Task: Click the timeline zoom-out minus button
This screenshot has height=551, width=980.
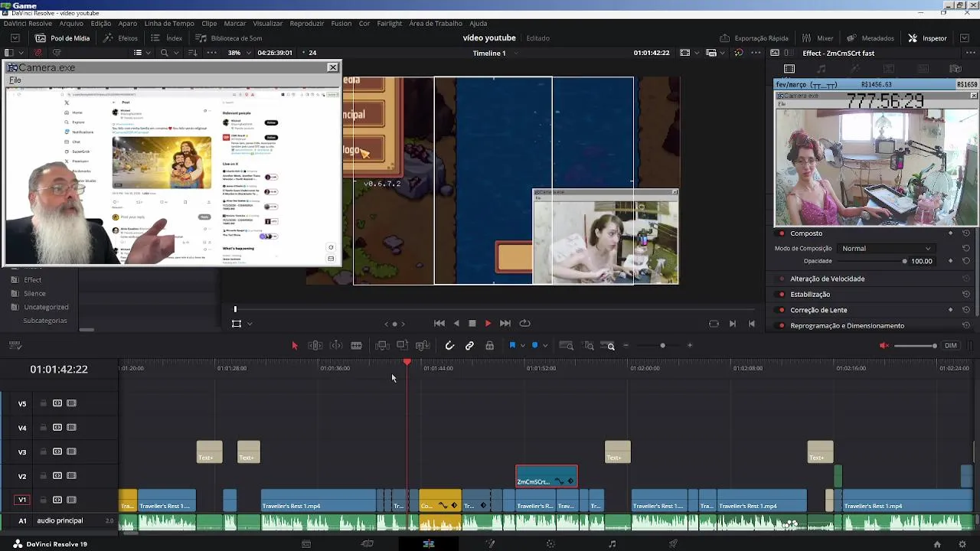Action: [626, 346]
